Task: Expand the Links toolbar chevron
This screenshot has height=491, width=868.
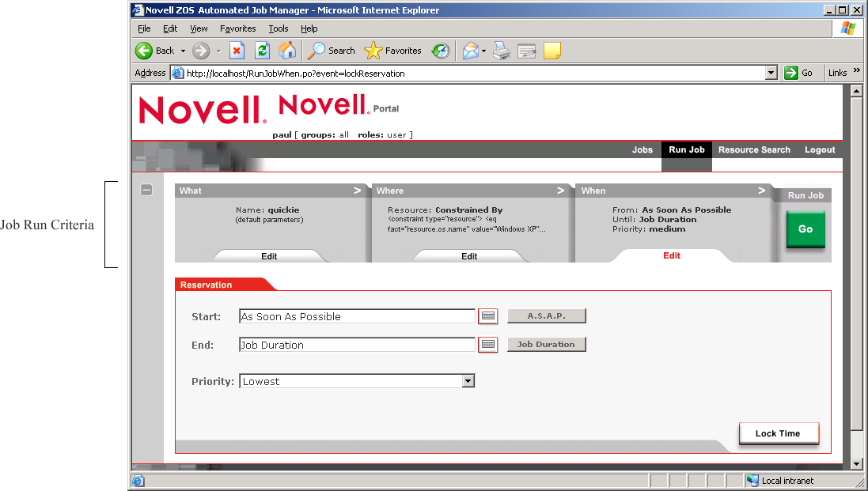Action: (857, 70)
